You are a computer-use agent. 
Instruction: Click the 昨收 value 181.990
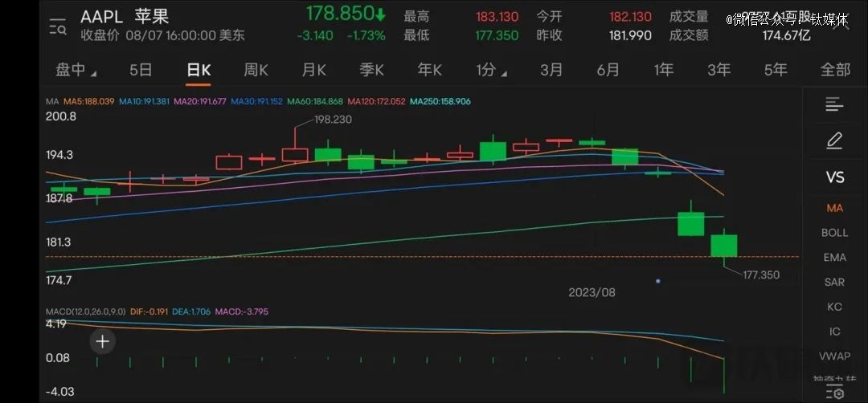point(631,36)
